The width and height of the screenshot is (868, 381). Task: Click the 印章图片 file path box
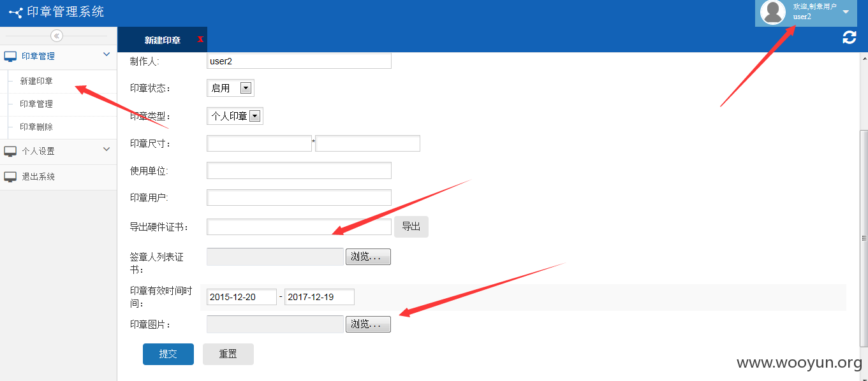[276, 324]
